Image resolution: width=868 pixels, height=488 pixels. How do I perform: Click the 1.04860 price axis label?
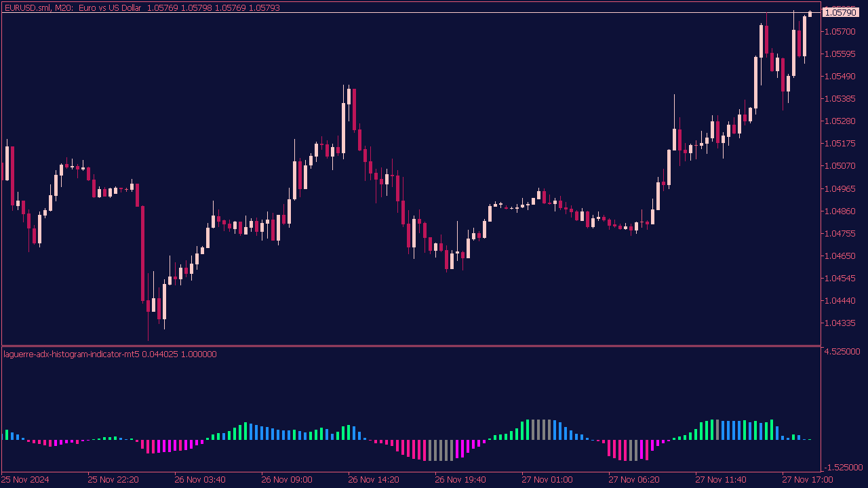click(x=840, y=211)
